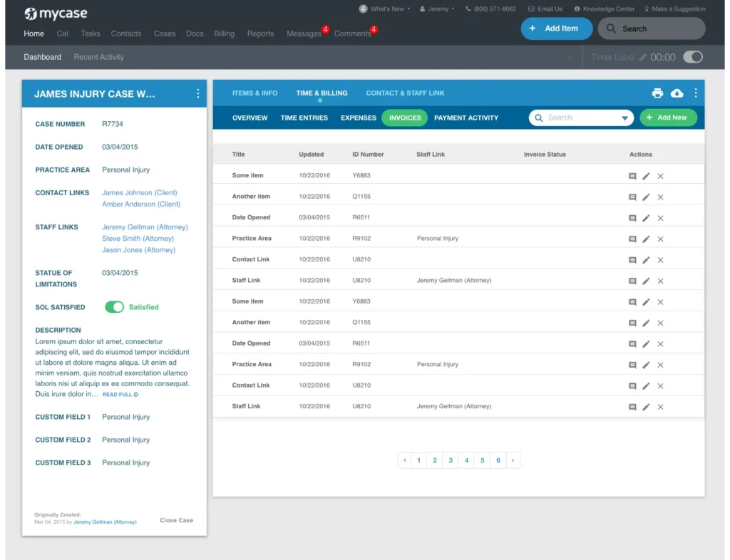Open James Johnson (Client) contact link

click(139, 192)
